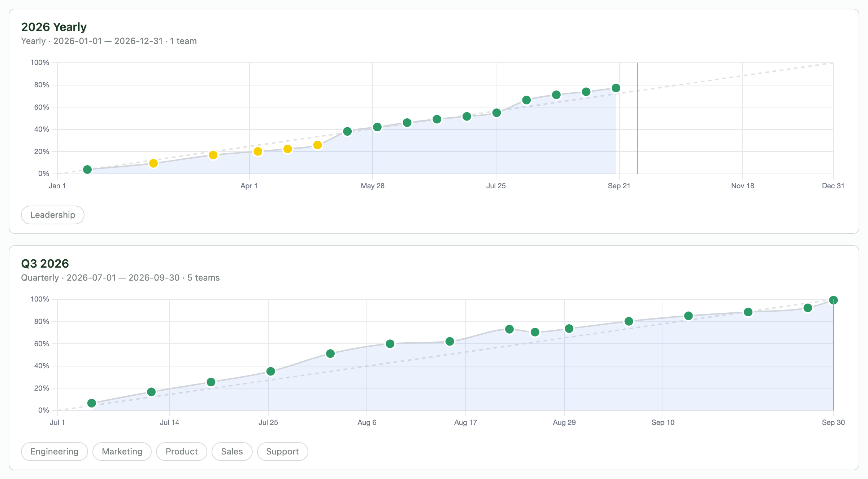Select yellow point just right of Apr 1 gridline

(x=258, y=151)
